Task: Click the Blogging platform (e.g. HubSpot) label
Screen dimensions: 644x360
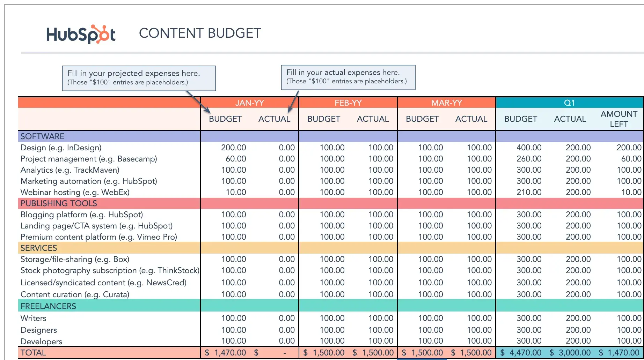Action: pyautogui.click(x=82, y=215)
